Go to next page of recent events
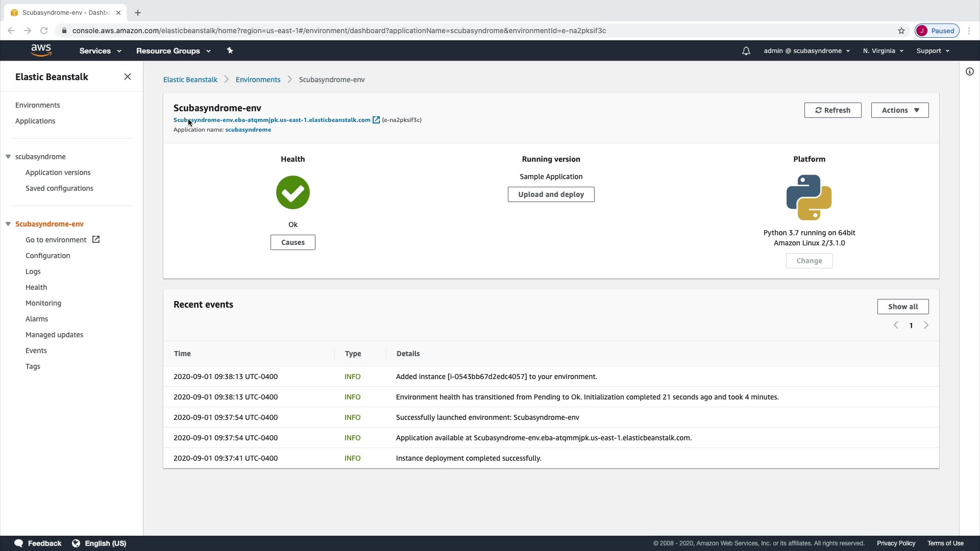This screenshot has height=551, width=980. pyautogui.click(x=926, y=325)
